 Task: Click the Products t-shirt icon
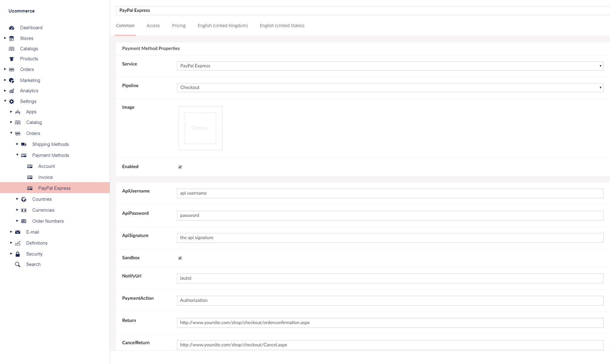coord(12,59)
